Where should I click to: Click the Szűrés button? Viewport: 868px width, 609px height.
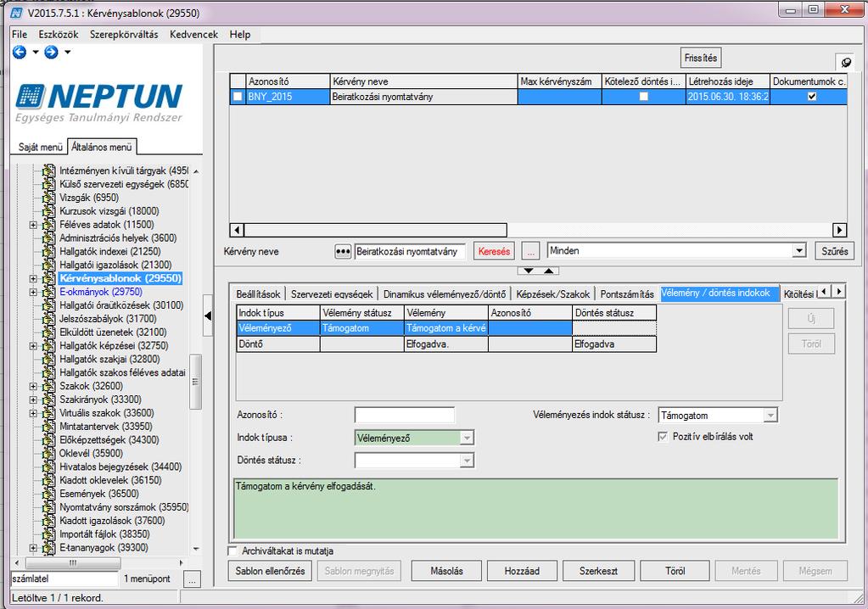pos(835,251)
